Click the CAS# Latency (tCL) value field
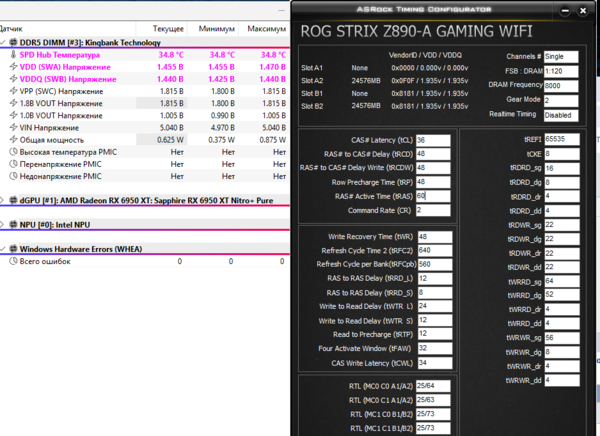Image resolution: width=600 pixels, height=436 pixels. (x=433, y=140)
